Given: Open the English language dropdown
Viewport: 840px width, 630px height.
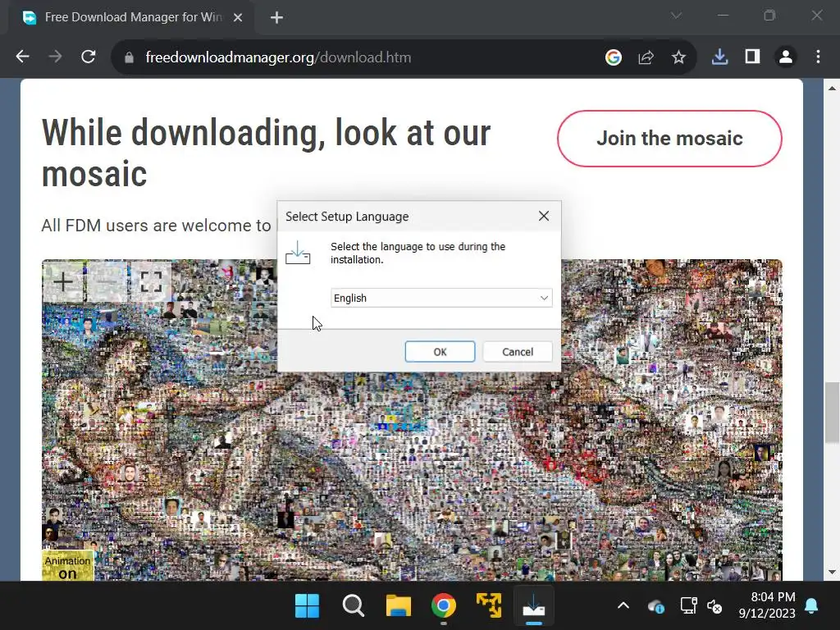Looking at the screenshot, I should (441, 298).
